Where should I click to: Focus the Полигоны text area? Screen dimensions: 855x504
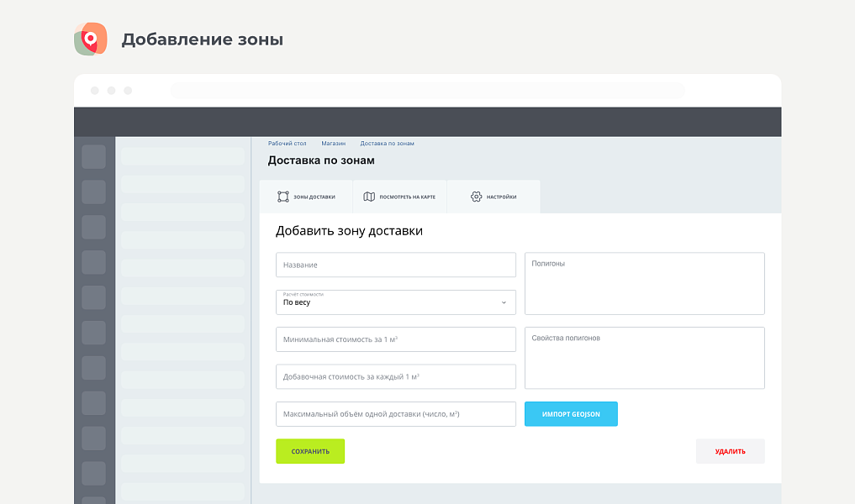coord(644,281)
